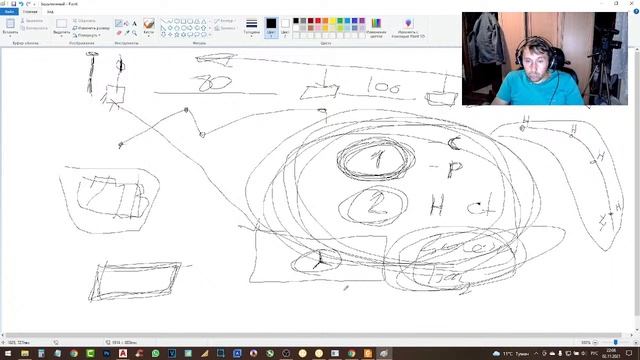
Task: Choose the up arrow shape
Action: 204,28
